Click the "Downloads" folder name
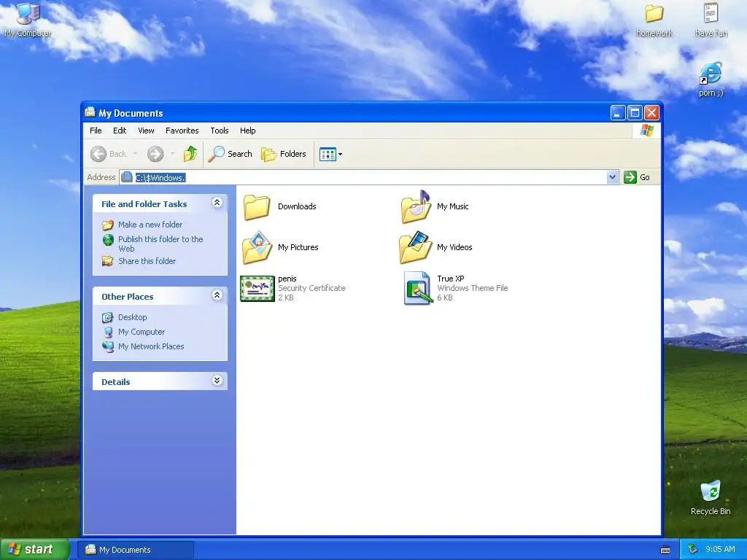Image resolution: width=747 pixels, height=560 pixels. click(298, 206)
